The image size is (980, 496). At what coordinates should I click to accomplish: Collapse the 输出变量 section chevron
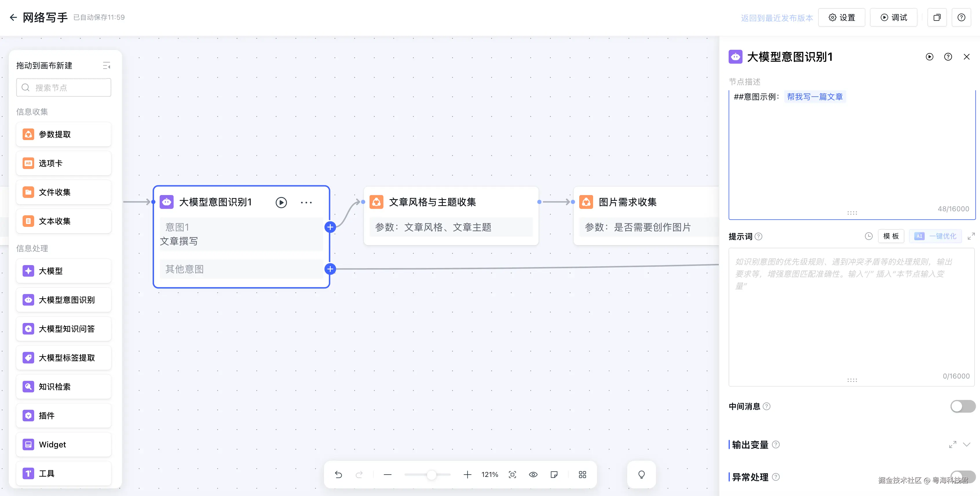(x=967, y=444)
